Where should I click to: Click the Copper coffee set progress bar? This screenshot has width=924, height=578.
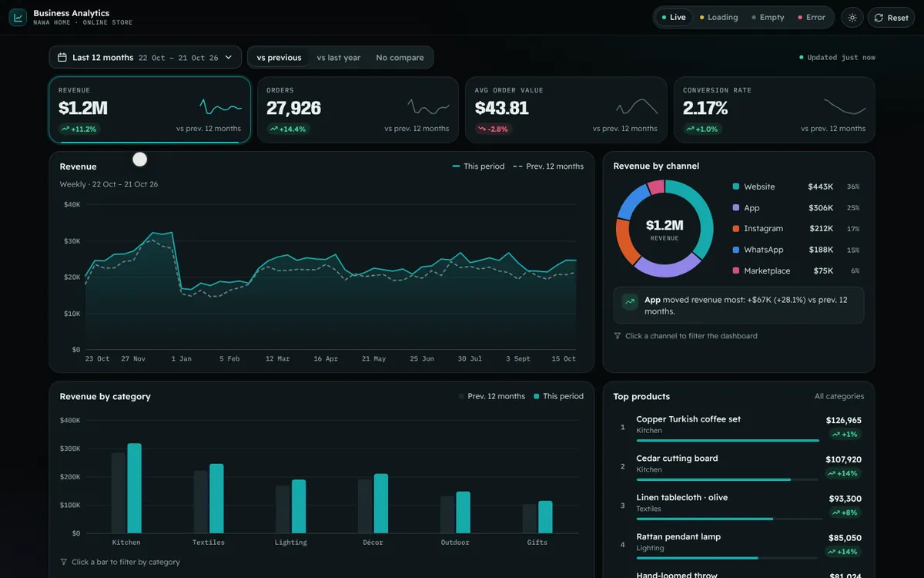click(728, 441)
